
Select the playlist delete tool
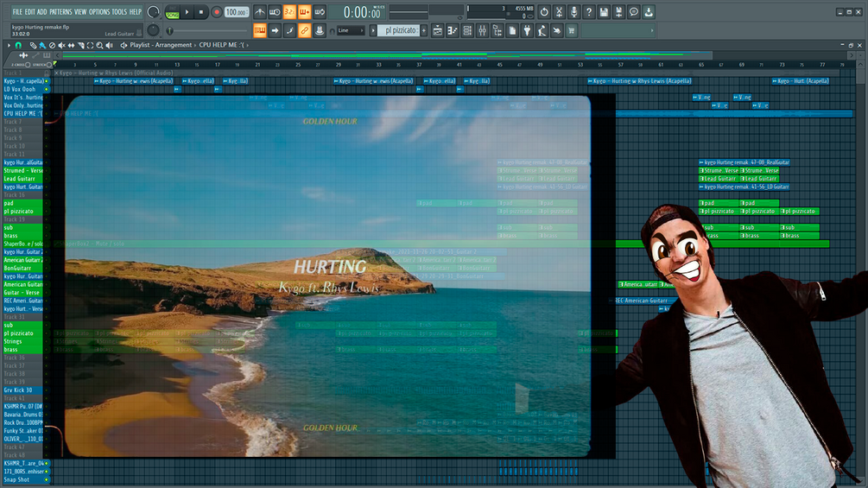click(x=52, y=46)
